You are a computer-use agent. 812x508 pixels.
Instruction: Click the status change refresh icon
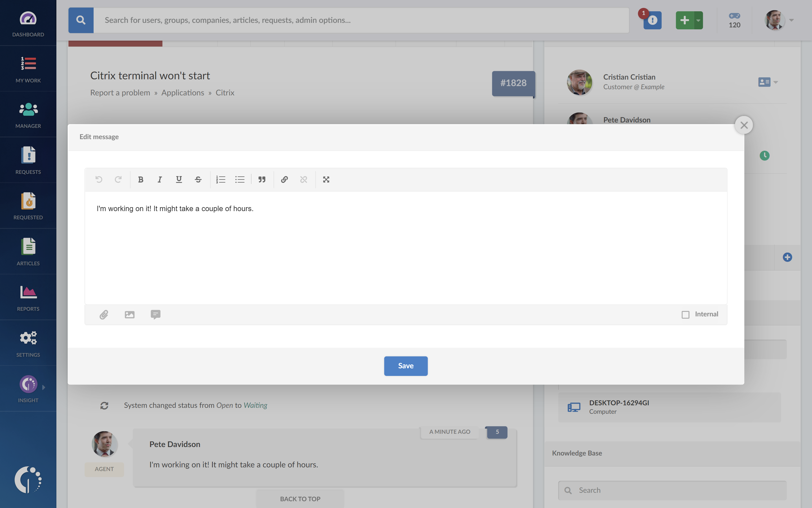104,406
